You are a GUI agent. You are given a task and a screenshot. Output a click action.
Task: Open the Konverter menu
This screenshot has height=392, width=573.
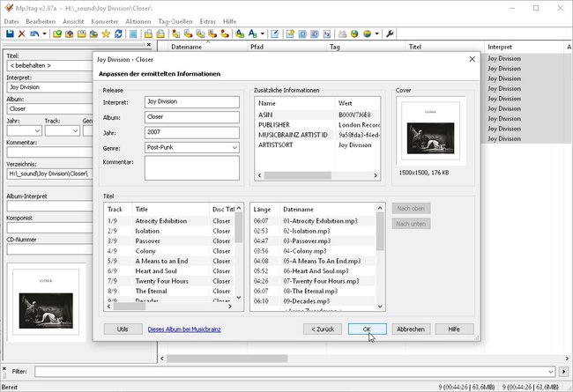pos(105,21)
